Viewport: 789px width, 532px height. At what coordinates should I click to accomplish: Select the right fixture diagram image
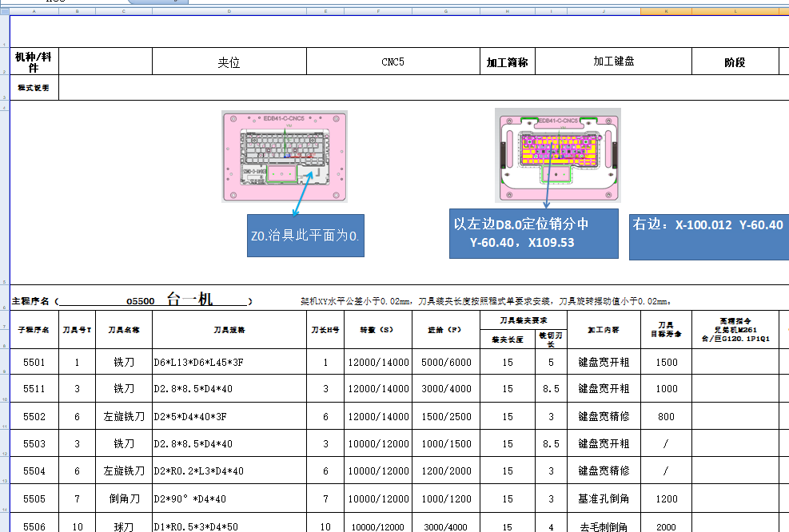[557, 157]
